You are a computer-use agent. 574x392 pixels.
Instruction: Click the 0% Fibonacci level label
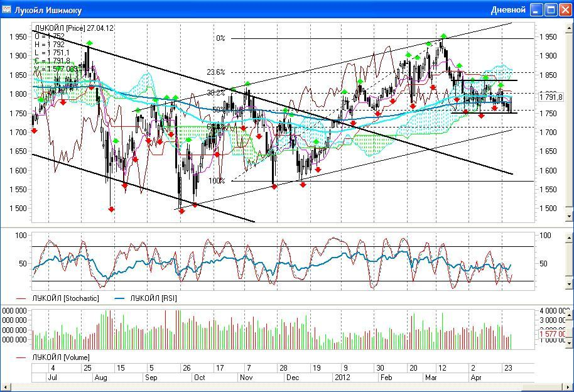[x=220, y=38]
